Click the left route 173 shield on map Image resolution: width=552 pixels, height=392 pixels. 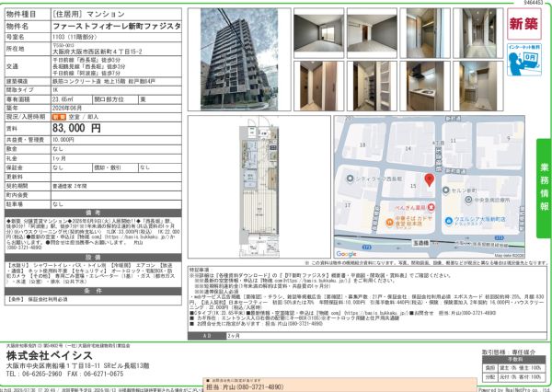pyautogui.click(x=366, y=248)
